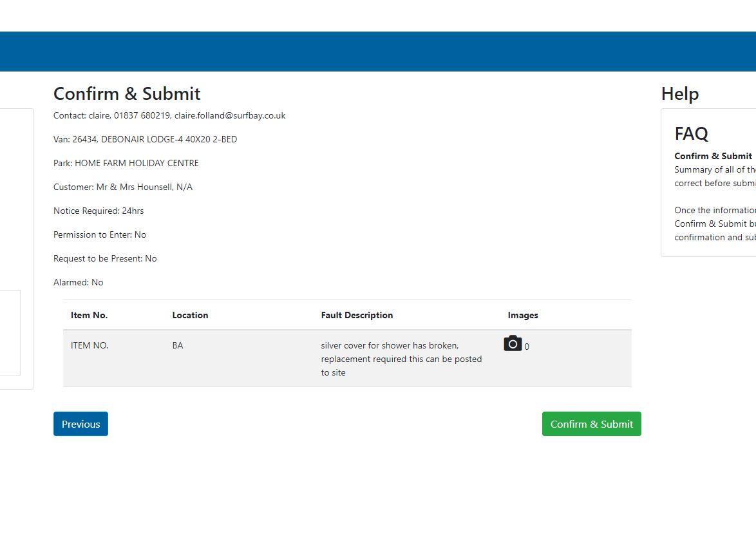
Task: Click the Notice Required: 24hrs text
Action: click(x=99, y=211)
